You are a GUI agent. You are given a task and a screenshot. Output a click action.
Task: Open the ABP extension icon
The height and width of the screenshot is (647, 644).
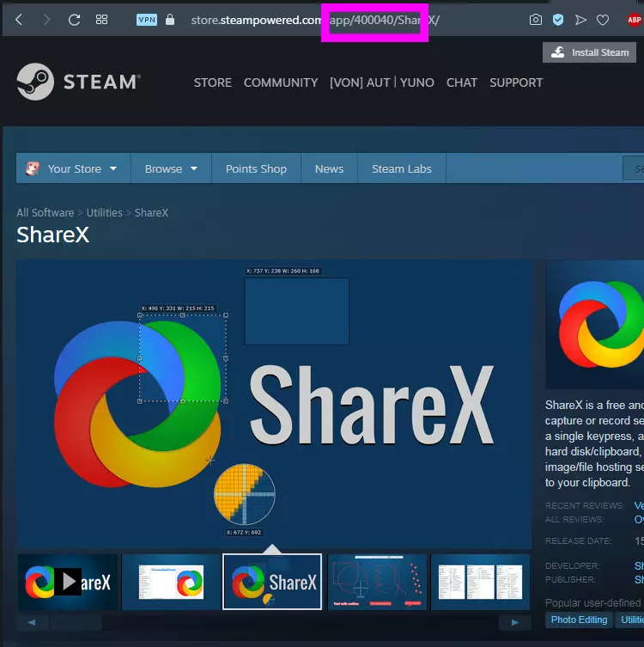[x=634, y=20]
